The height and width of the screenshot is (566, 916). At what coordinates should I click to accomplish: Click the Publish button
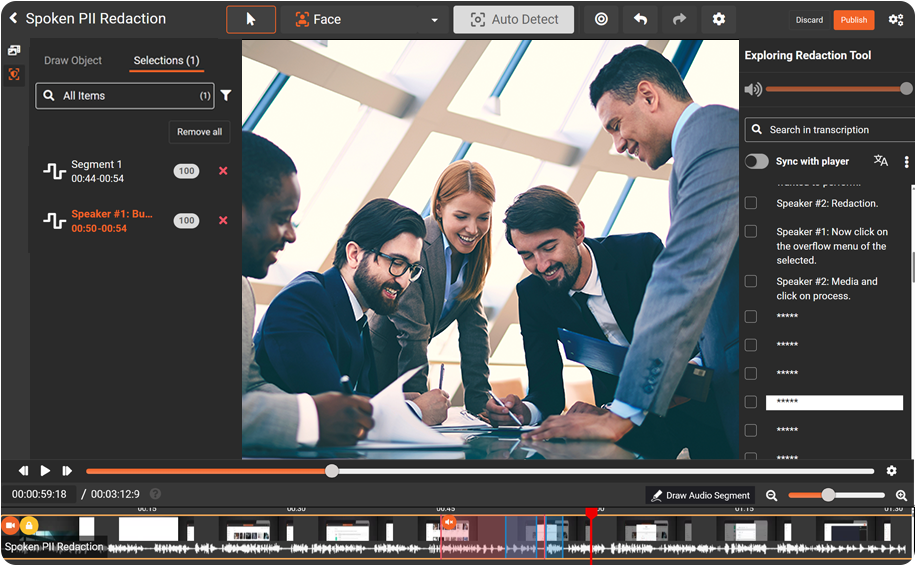(853, 20)
